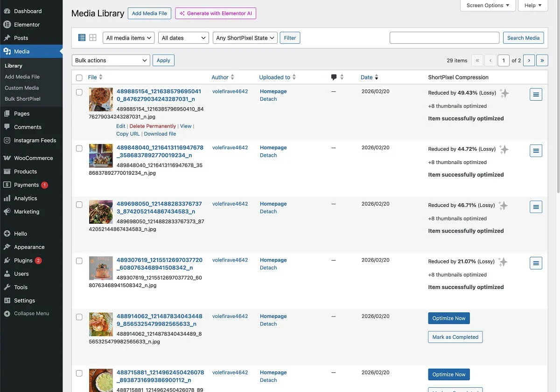Check the select-all media items checkbox
Image resolution: width=560 pixels, height=392 pixels.
pos(79,77)
